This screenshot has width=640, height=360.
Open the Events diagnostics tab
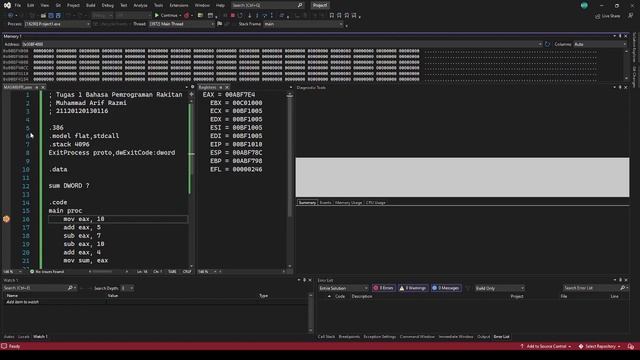point(325,202)
